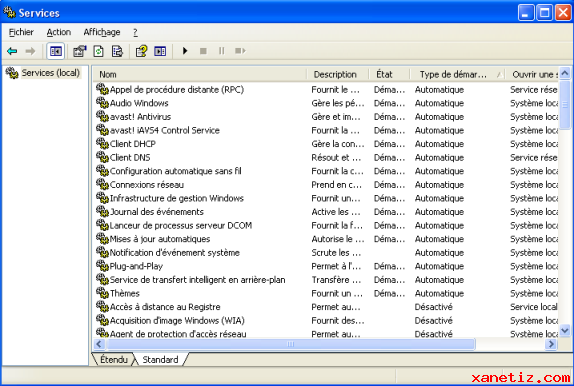Minimize the Services window
This screenshot has width=574, height=386.
pyautogui.click(x=526, y=13)
